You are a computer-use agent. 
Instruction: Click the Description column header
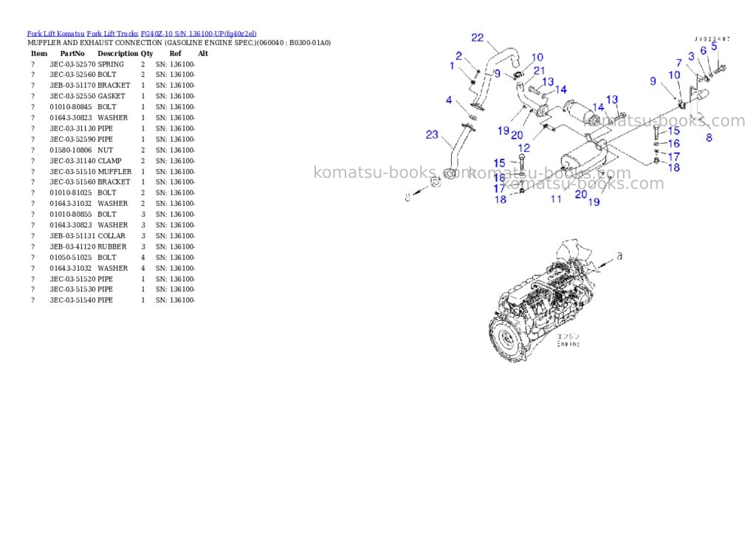[x=117, y=53]
